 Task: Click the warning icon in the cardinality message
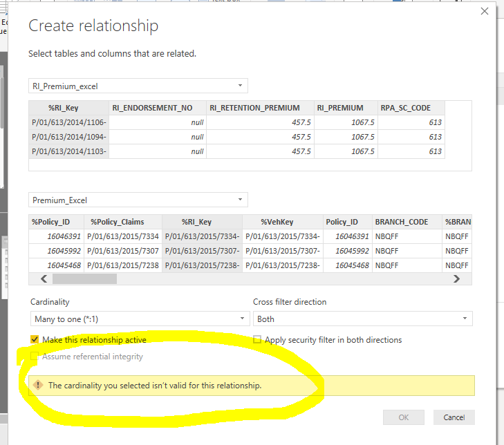pyautogui.click(x=38, y=385)
